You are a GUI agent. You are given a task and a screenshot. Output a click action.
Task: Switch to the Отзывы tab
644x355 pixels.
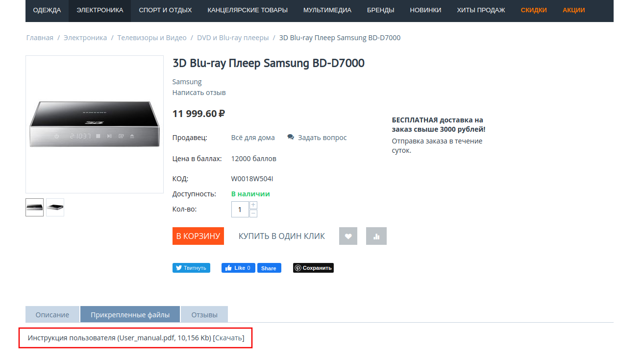[x=204, y=314]
